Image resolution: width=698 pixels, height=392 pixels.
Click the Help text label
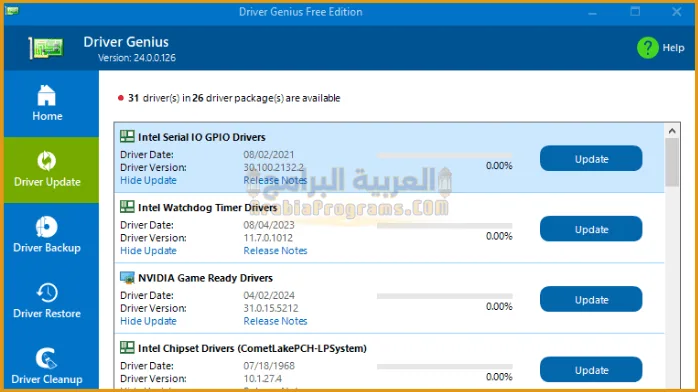point(673,48)
